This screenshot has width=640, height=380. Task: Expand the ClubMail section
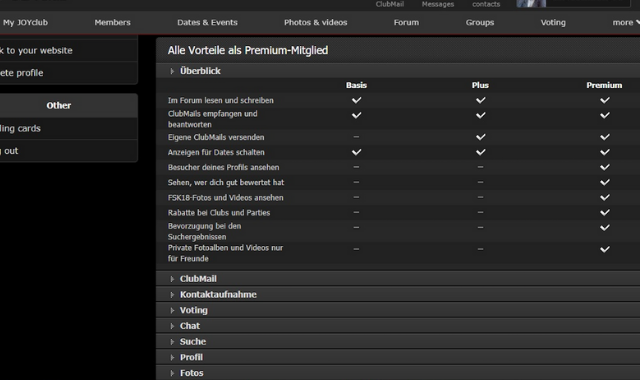tap(398, 278)
